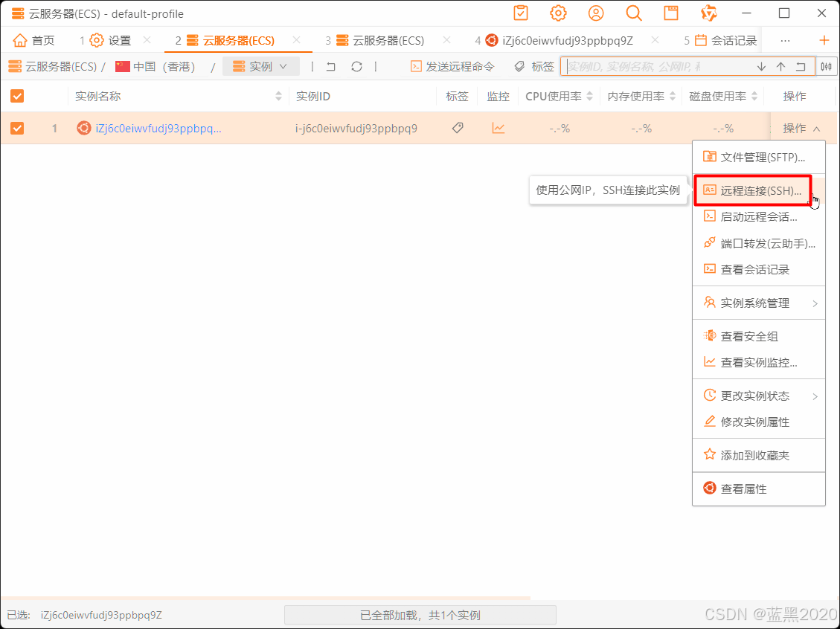This screenshot has width=840, height=629.
Task: Expand 实例系统管理 submenu
Action: pos(759,303)
